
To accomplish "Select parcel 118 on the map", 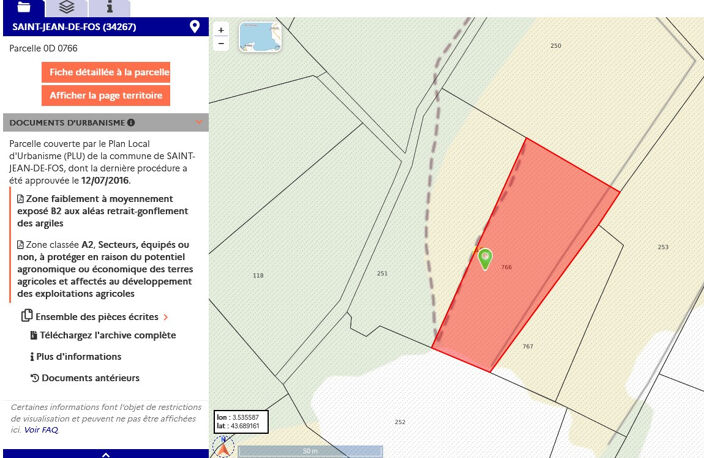I will (258, 275).
